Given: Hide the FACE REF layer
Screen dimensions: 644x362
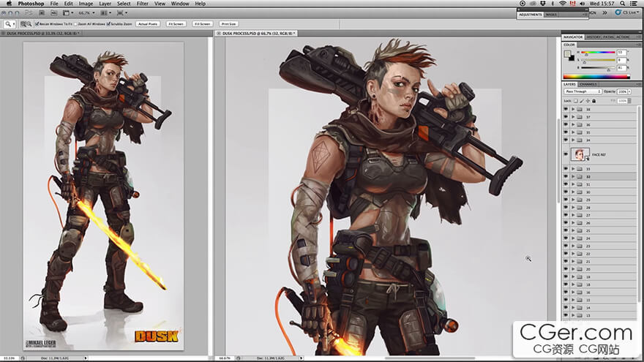Looking at the screenshot, I should click(x=566, y=154).
